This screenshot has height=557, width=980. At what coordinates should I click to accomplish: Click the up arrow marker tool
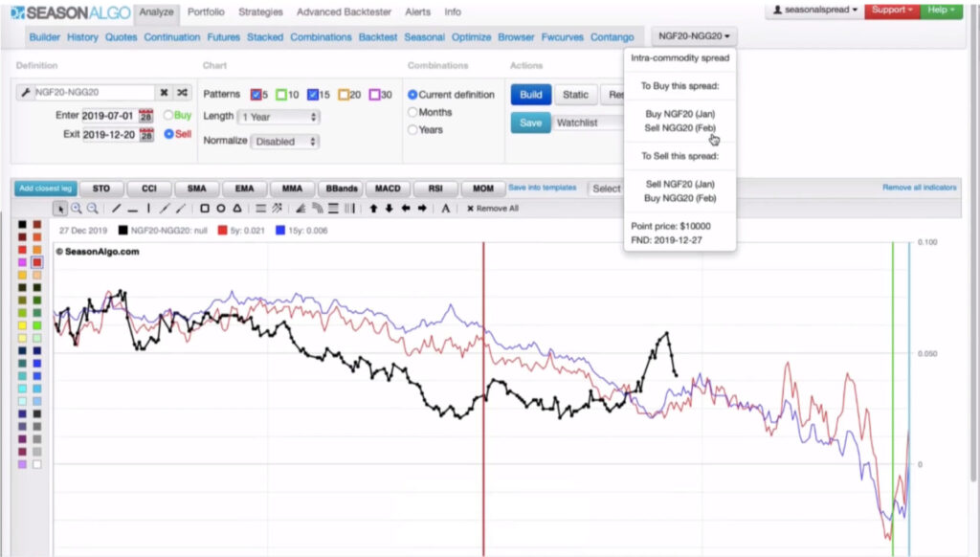click(371, 207)
